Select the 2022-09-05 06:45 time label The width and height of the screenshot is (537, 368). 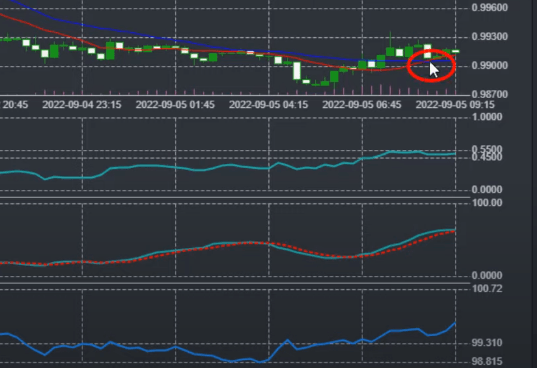coord(362,104)
